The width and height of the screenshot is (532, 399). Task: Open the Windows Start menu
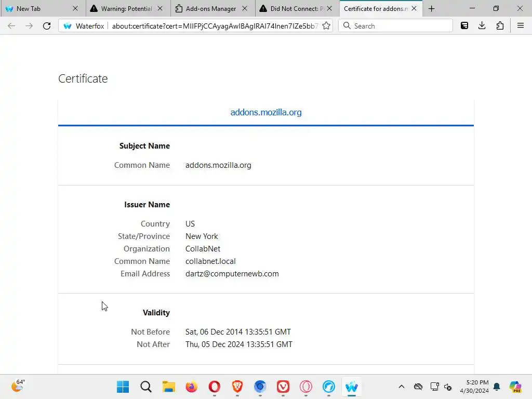pos(123,387)
